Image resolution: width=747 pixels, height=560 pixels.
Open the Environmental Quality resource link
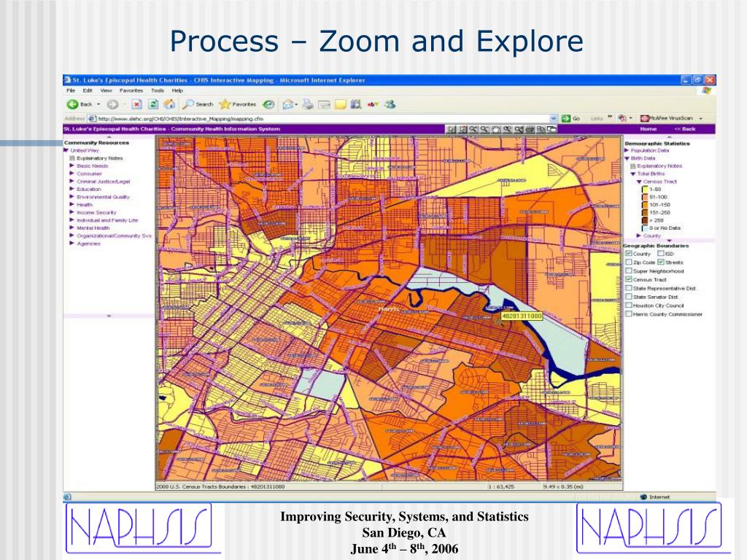click(103, 197)
